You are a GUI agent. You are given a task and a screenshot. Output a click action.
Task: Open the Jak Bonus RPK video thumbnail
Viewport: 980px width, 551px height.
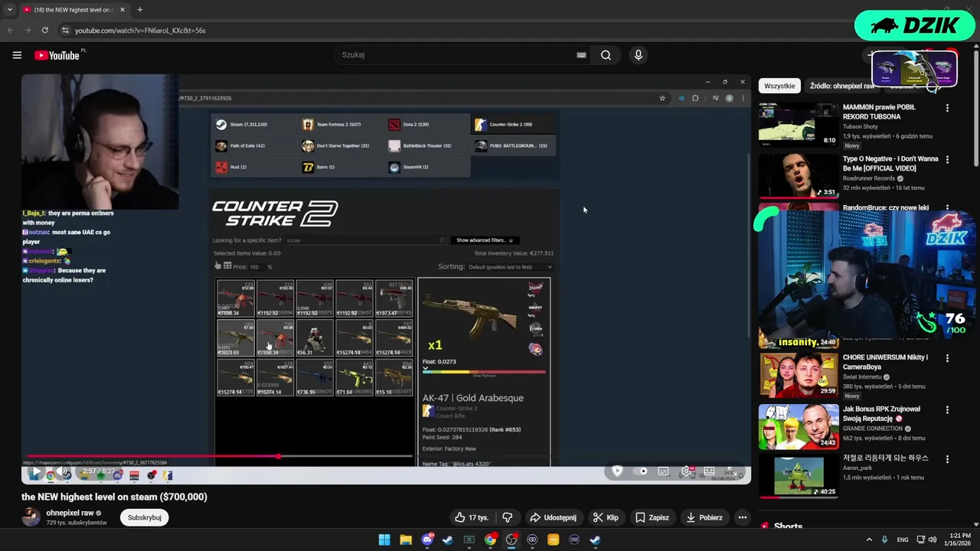pyautogui.click(x=798, y=425)
